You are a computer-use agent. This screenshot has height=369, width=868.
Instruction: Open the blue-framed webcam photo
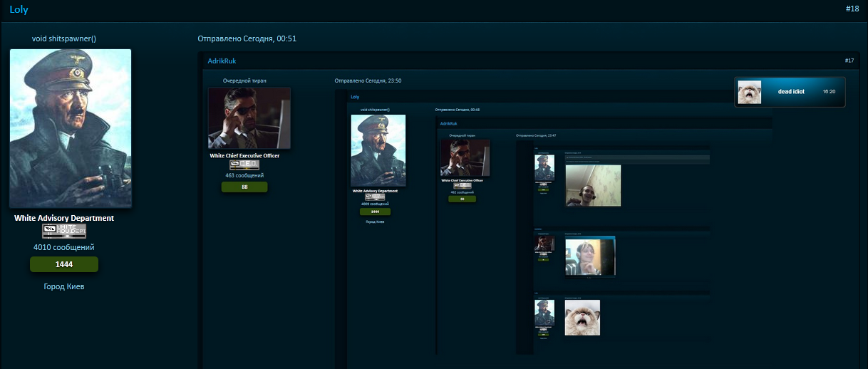point(590,256)
